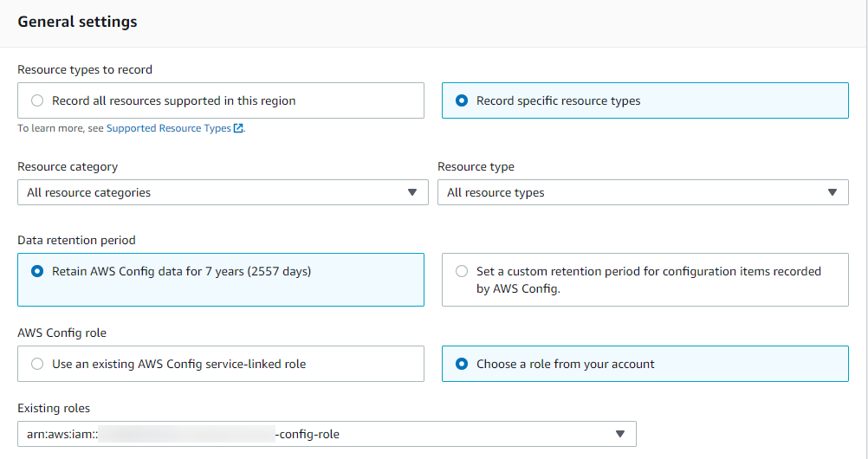Open the Supported Resource Types link
This screenshot has width=868, height=459.
[x=168, y=128]
